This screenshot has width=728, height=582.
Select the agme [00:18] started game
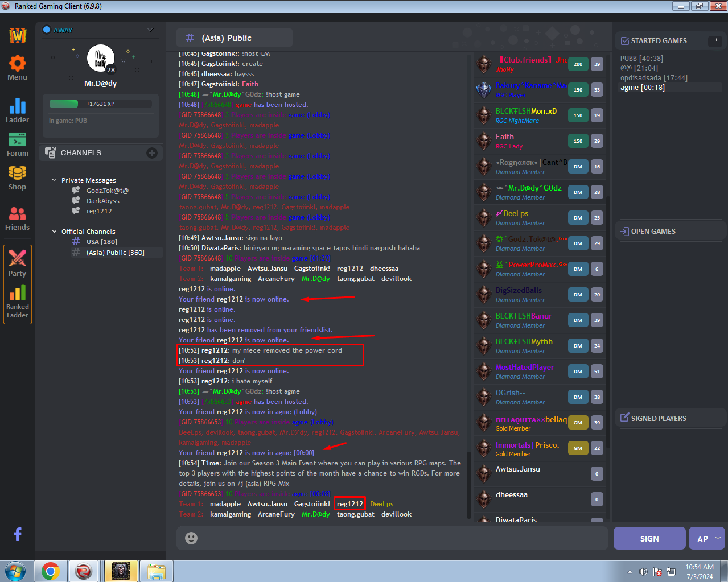[643, 88]
